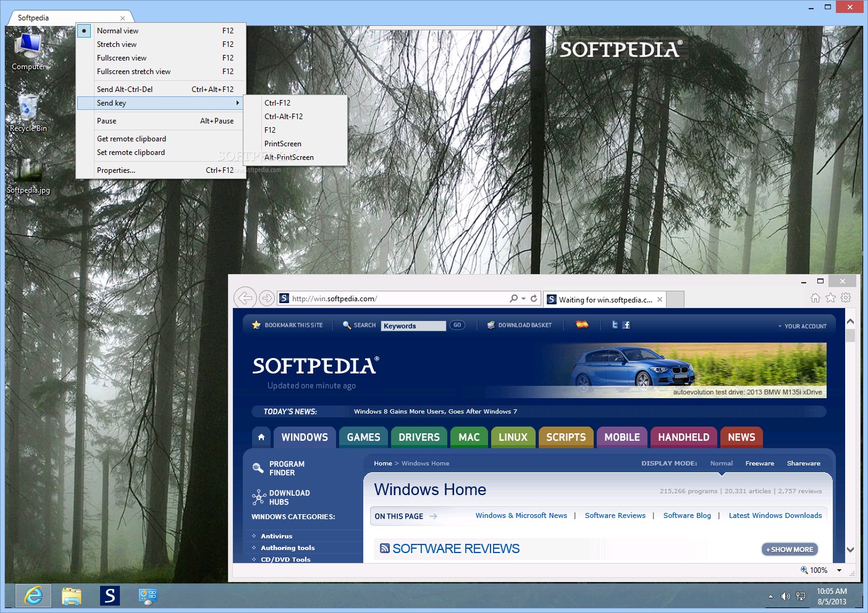The image size is (868, 613).
Task: Launch Internet Explorer from the taskbar
Action: coord(33,596)
